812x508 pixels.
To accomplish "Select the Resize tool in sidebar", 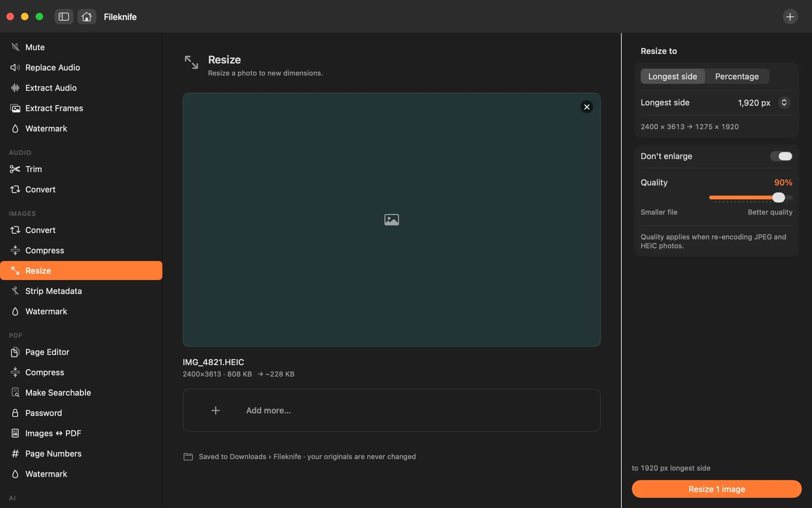I will (81, 271).
